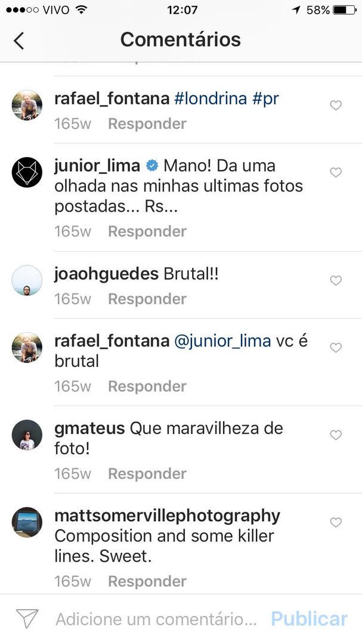Open junior_lima's profile picture
362x644 pixels.
26,172
